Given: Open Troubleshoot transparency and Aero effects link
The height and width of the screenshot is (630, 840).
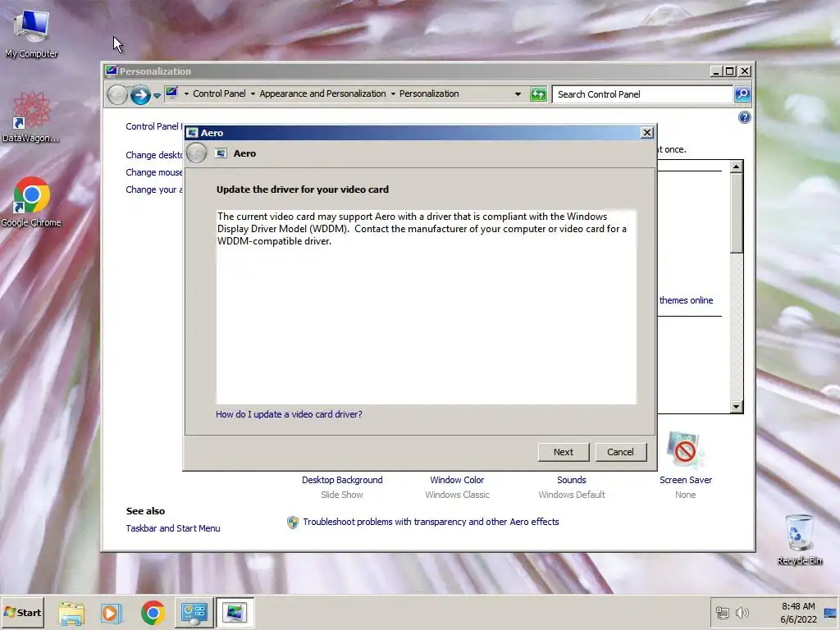Looking at the screenshot, I should point(431,522).
